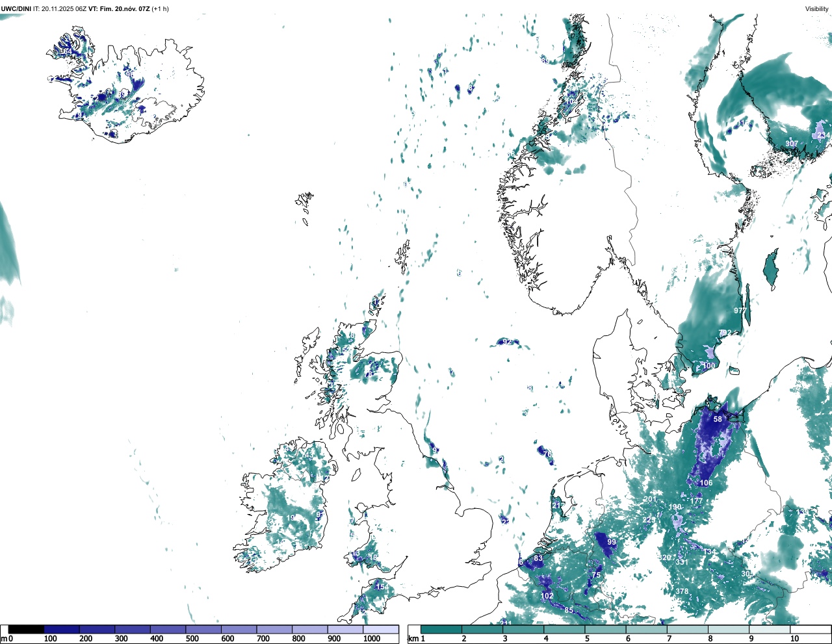Select the 500–600 m purple swatch
Image resolution: width=832 pixels, height=644 pixels.
coord(203,629)
